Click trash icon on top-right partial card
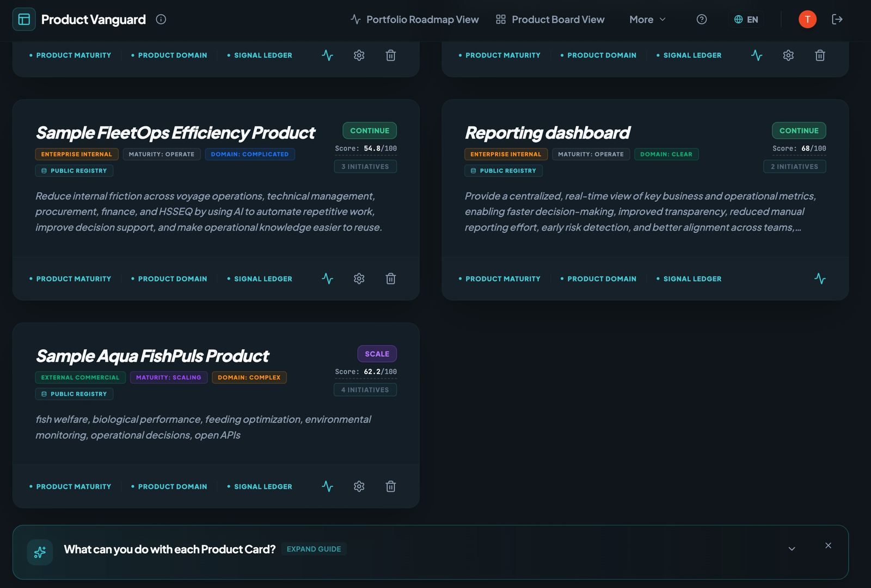871x588 pixels. 820,55
